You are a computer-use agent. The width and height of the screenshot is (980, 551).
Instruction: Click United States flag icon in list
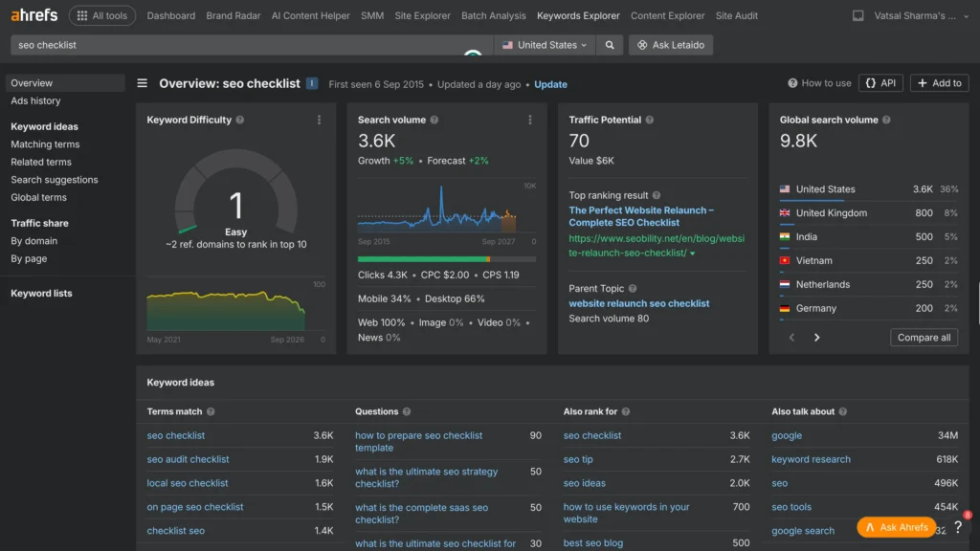785,189
